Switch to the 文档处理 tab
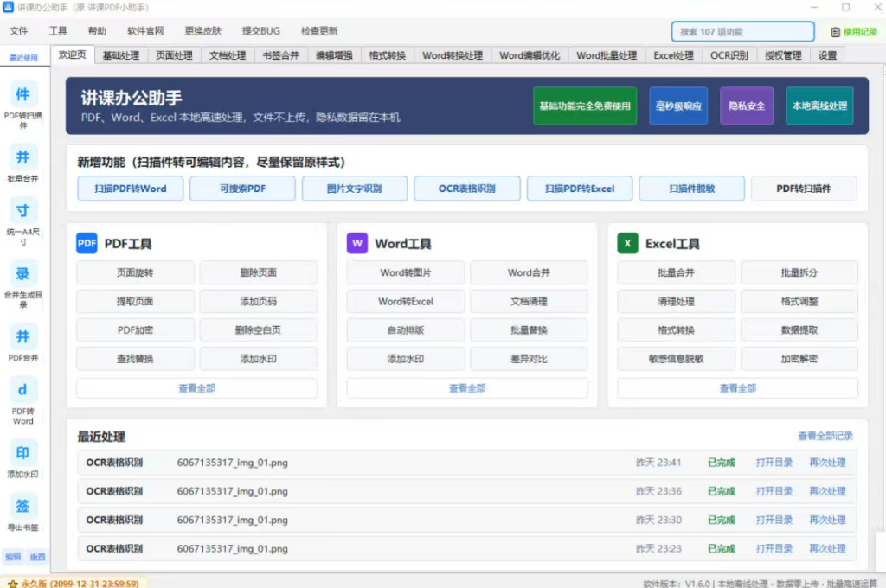Viewport: 886px width, 588px height. (x=228, y=55)
